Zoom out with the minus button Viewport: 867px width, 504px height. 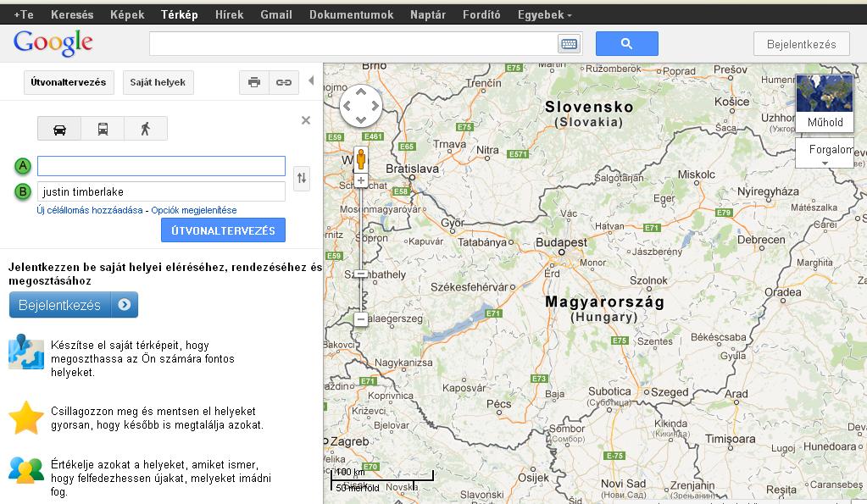pos(361,318)
